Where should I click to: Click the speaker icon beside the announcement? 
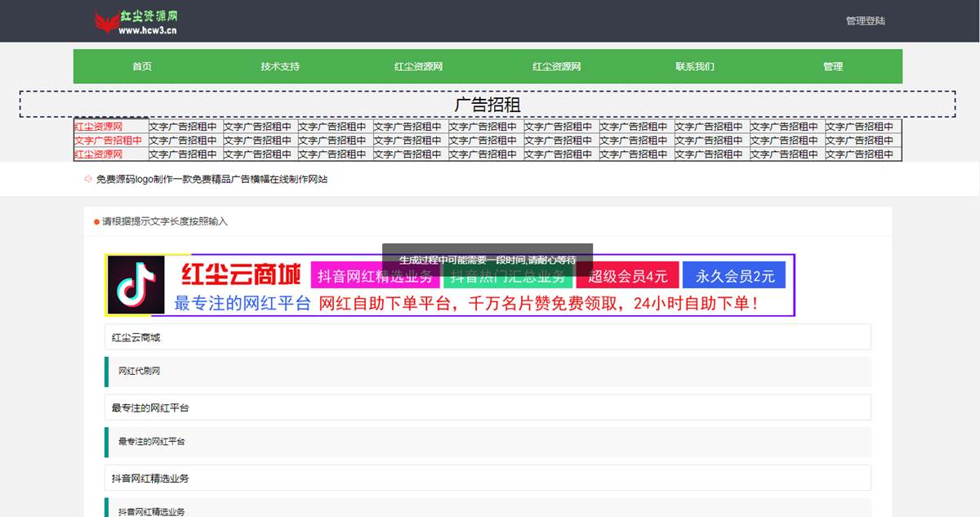87,180
